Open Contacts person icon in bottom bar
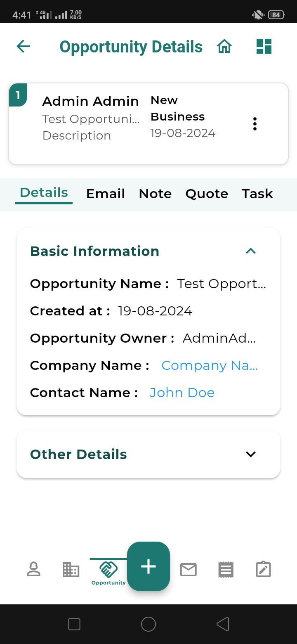 [x=33, y=569]
